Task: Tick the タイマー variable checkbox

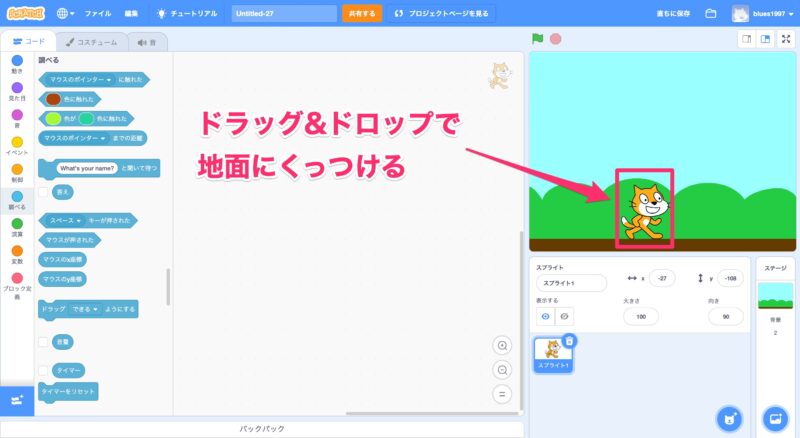Action: click(43, 370)
